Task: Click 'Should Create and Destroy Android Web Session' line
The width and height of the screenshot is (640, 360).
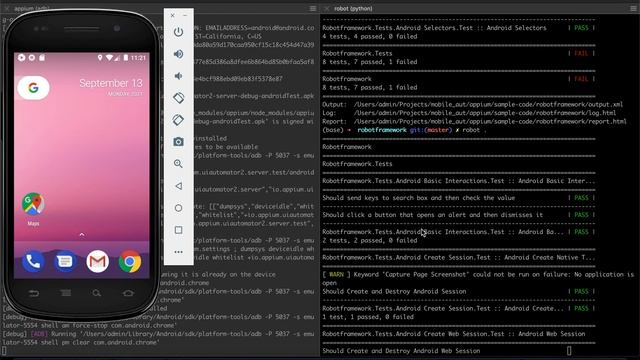Action: (x=401, y=351)
